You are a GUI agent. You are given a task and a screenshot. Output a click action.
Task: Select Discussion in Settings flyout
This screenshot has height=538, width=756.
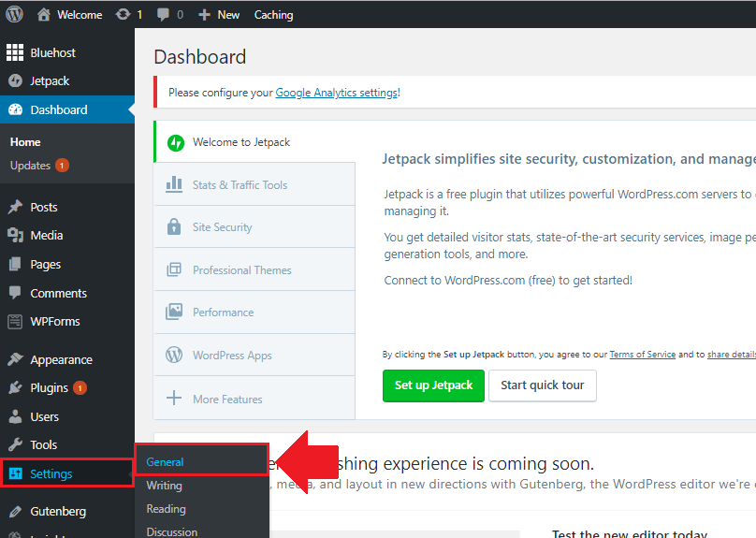coord(171,532)
